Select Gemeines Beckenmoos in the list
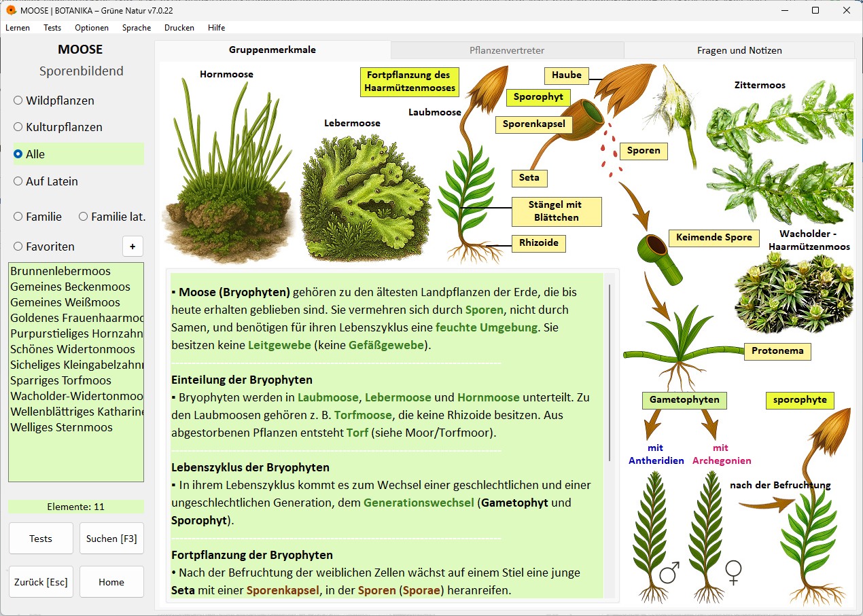This screenshot has height=616, width=863. (x=76, y=287)
